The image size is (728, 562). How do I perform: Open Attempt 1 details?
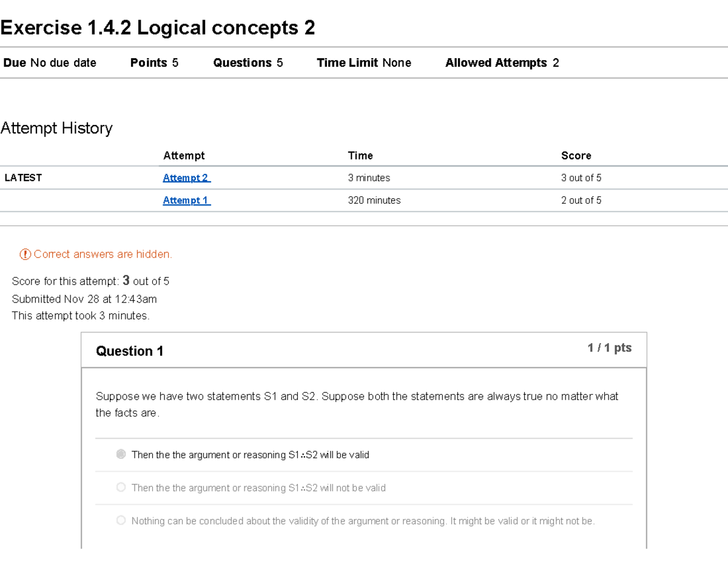coord(186,200)
